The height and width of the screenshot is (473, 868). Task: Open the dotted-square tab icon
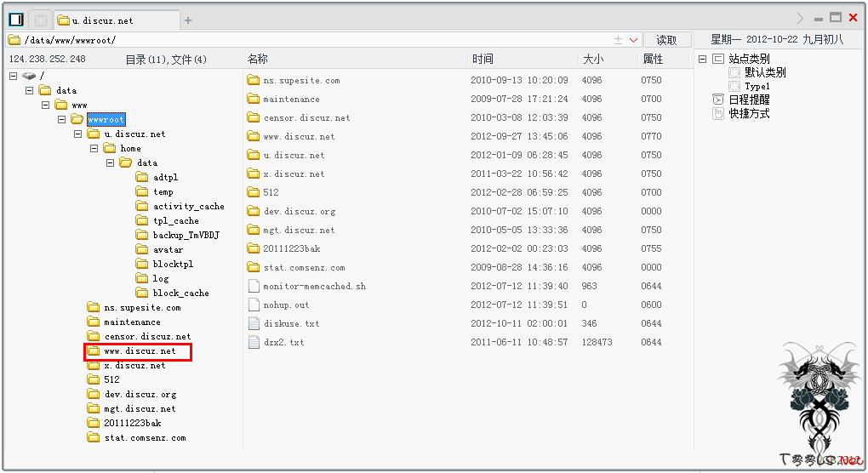click(40, 20)
